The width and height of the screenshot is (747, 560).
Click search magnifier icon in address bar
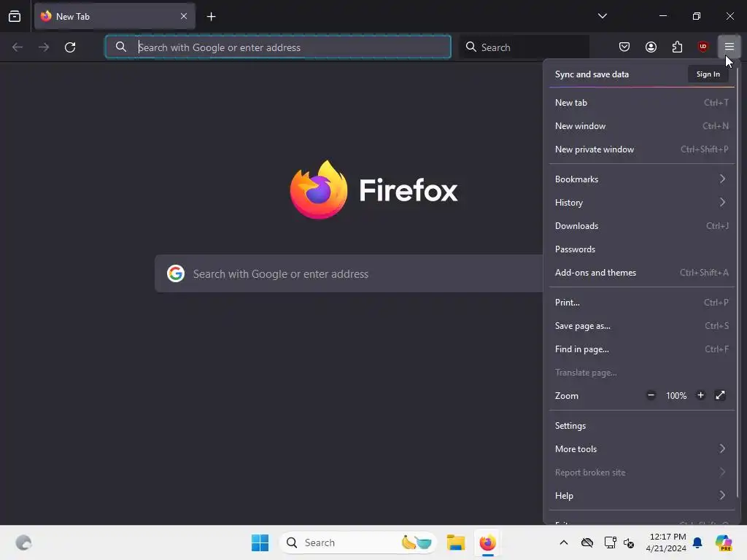coord(121,47)
